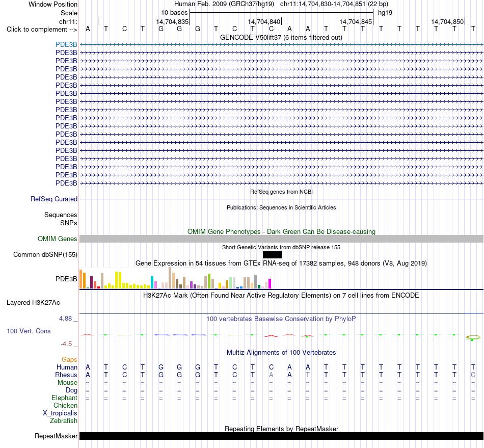Click the black dbSNP variant block

pyautogui.click(x=272, y=254)
